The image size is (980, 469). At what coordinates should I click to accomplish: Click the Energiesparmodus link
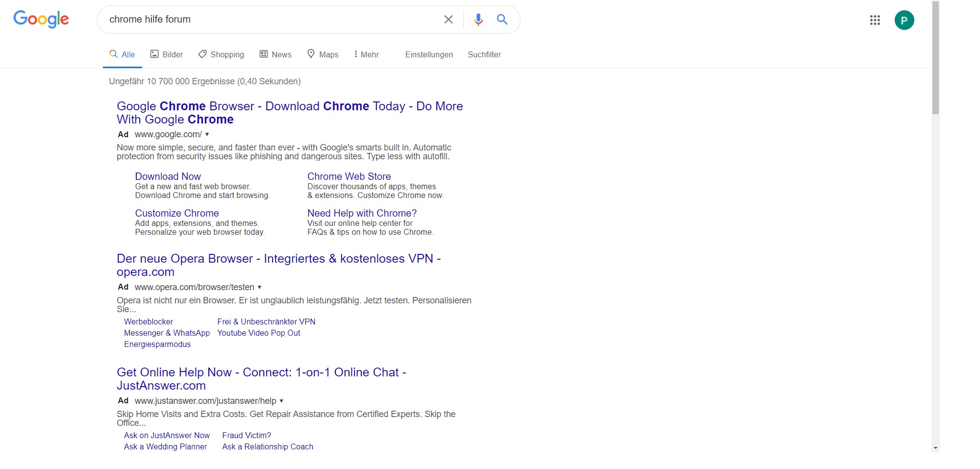(x=157, y=344)
